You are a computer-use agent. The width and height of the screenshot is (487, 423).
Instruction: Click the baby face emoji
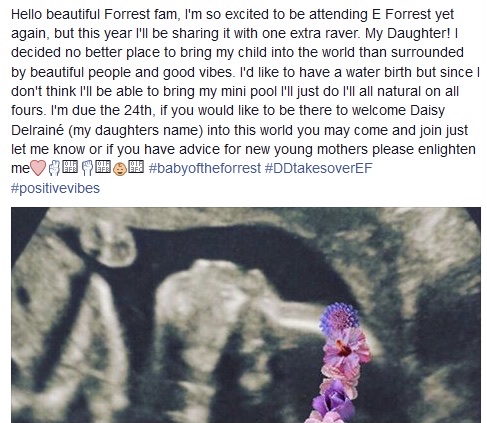pyautogui.click(x=120, y=168)
